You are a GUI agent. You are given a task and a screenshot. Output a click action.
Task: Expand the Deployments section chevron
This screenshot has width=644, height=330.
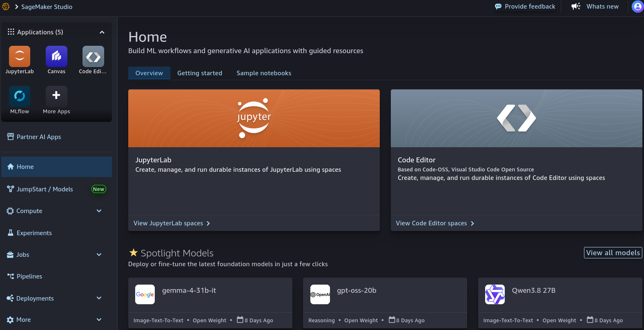coord(99,298)
